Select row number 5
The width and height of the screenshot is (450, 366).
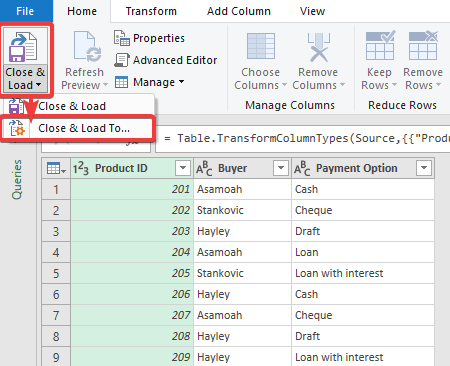click(x=56, y=273)
